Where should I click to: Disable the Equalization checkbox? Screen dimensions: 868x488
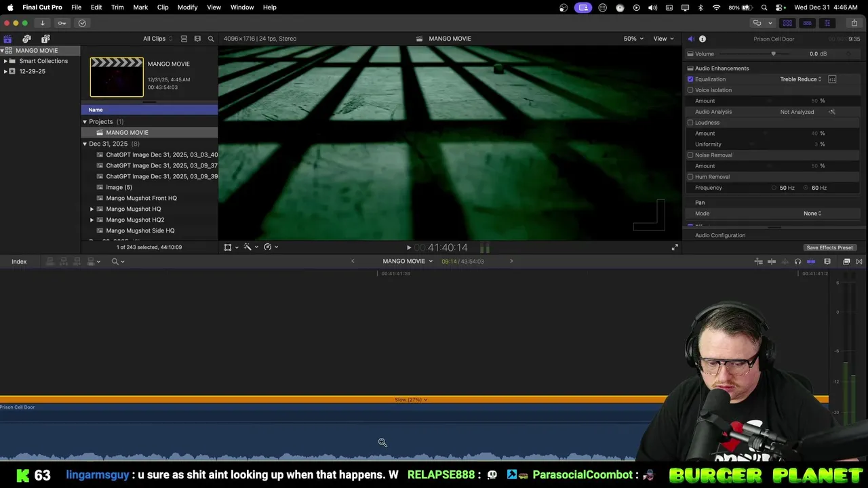click(x=690, y=79)
